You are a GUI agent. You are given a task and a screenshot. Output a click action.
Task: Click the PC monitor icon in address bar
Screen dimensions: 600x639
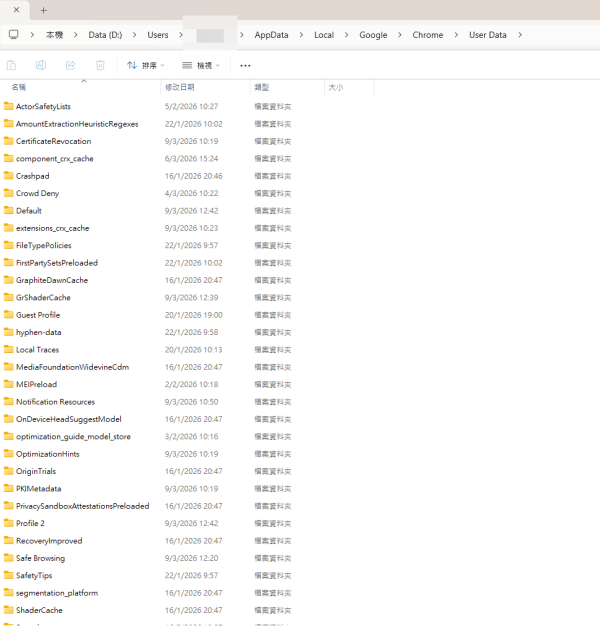[x=14, y=35]
